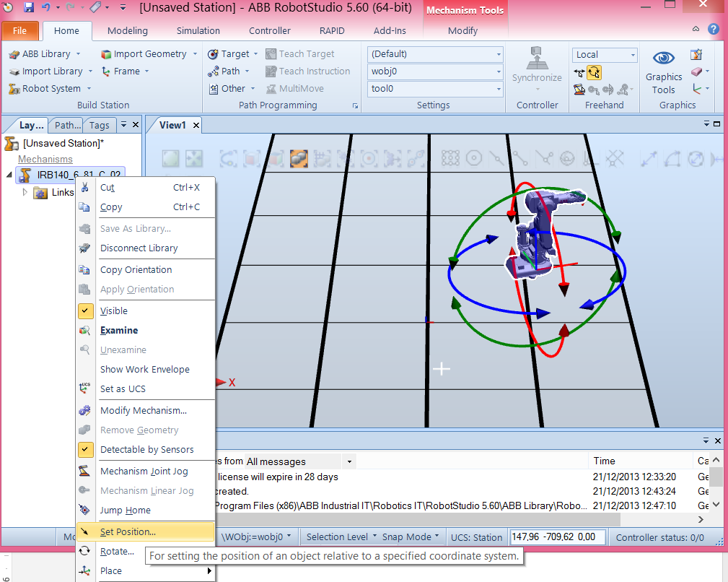Open Graphics Tools eye icon

point(664,58)
